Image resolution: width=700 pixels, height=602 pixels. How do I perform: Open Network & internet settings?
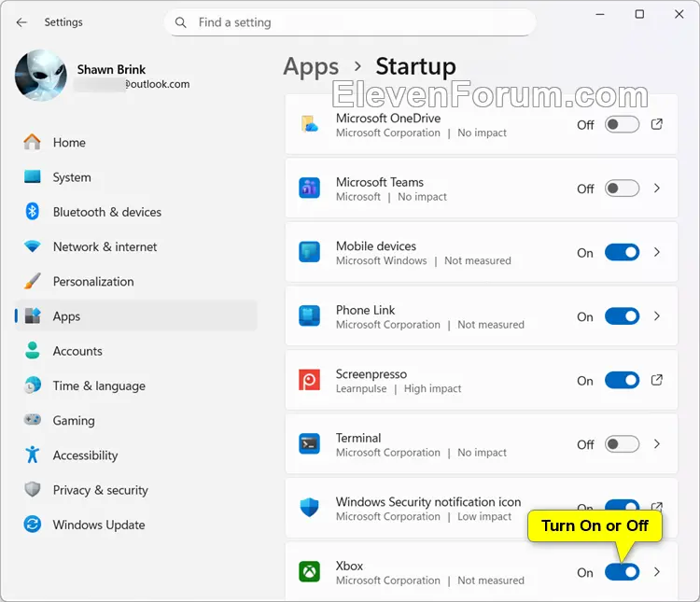[x=136, y=246]
